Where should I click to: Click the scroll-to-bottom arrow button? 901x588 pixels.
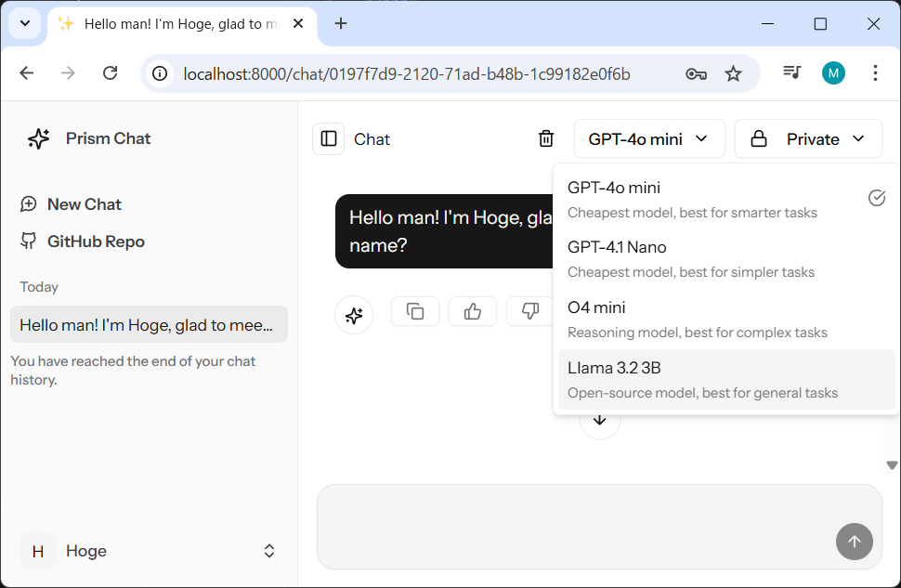pos(600,421)
